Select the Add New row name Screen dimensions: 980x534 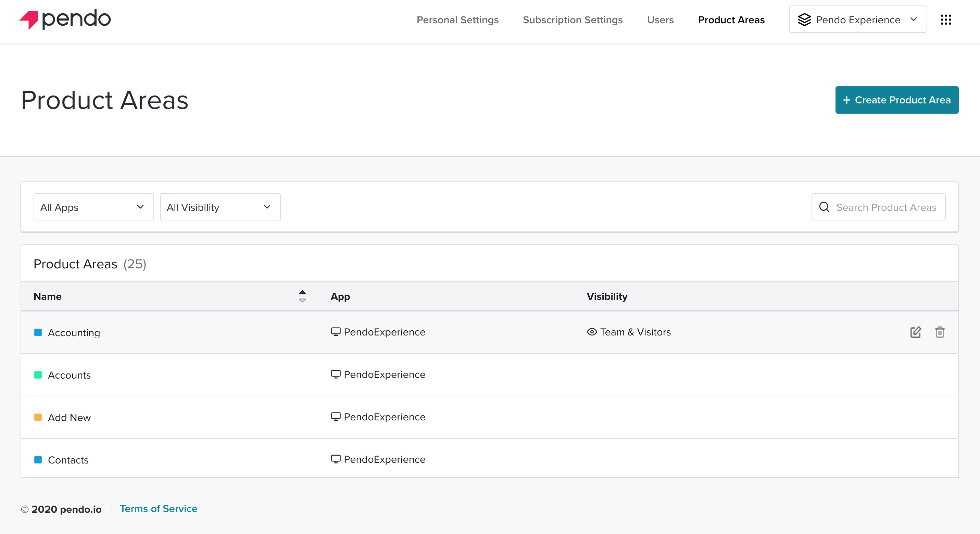tap(69, 417)
